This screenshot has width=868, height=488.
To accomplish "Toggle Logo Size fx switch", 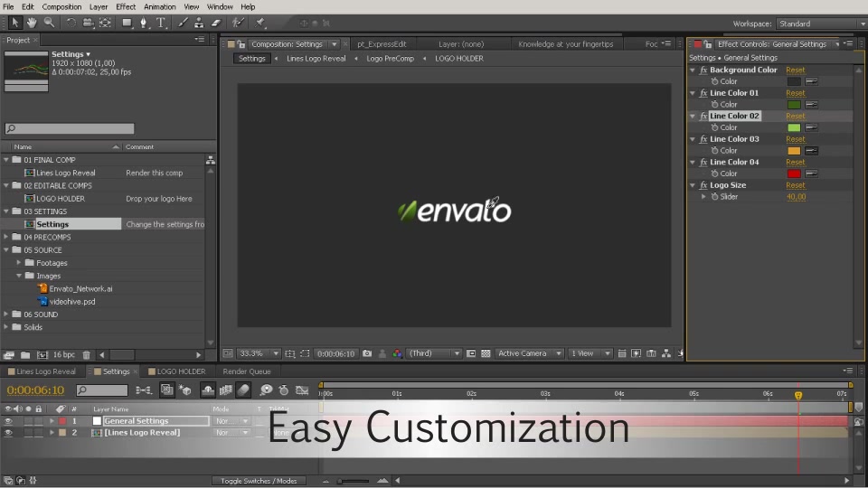I will [x=703, y=185].
